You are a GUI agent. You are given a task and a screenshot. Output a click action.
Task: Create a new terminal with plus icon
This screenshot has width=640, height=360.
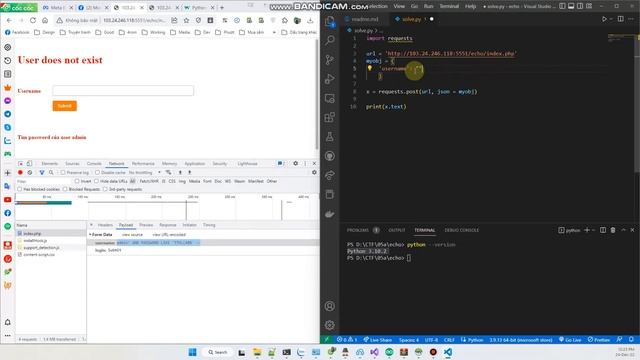coord(587,230)
